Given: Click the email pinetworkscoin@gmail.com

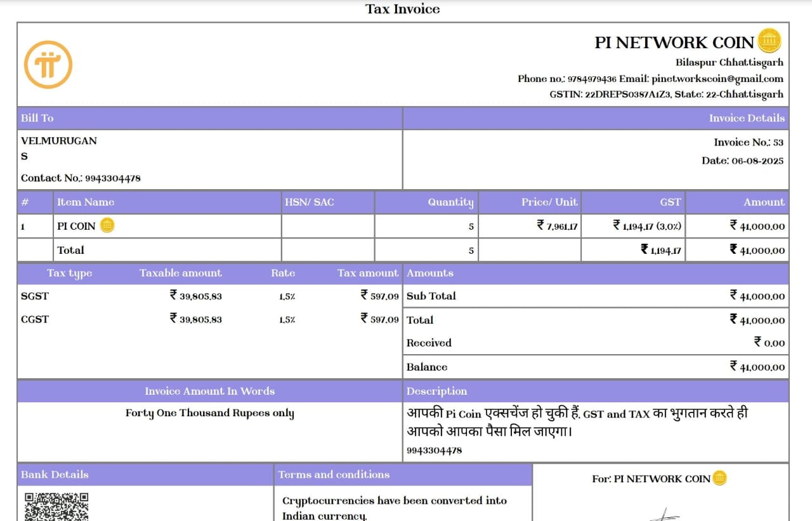Looking at the screenshot, I should (717, 79).
